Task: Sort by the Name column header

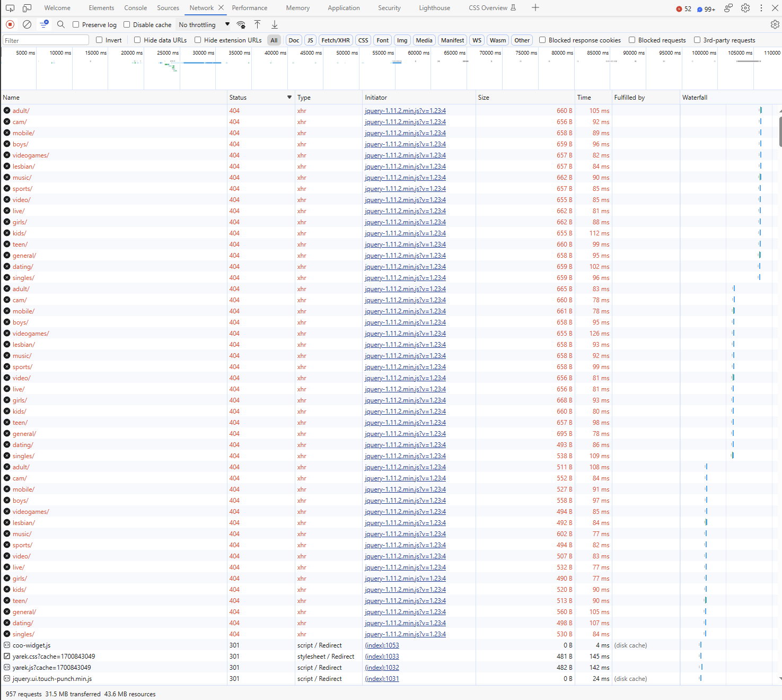Action: point(113,97)
